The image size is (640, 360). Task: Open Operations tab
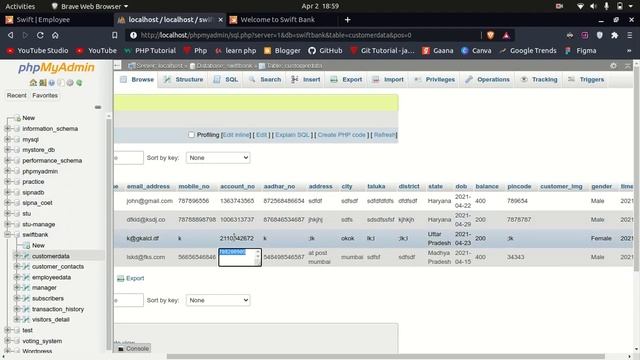pos(487,80)
